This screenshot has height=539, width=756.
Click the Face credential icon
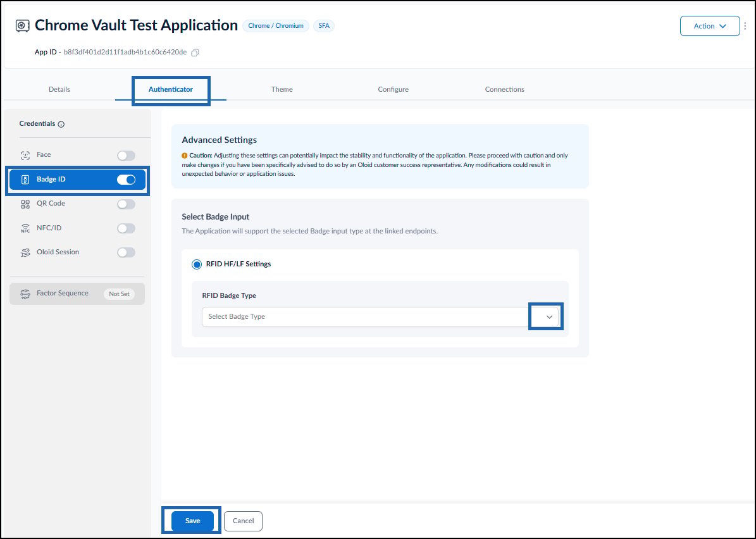pos(25,155)
